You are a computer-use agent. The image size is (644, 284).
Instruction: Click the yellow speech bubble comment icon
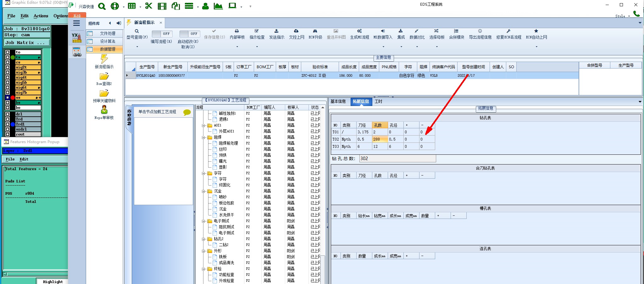[187, 112]
